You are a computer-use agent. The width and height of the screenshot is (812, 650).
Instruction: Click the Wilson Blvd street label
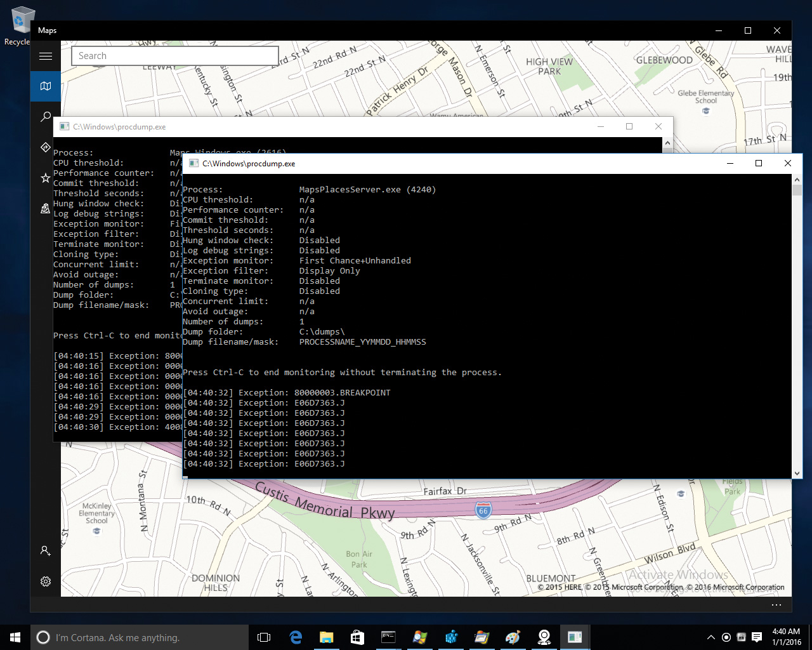[x=670, y=554]
